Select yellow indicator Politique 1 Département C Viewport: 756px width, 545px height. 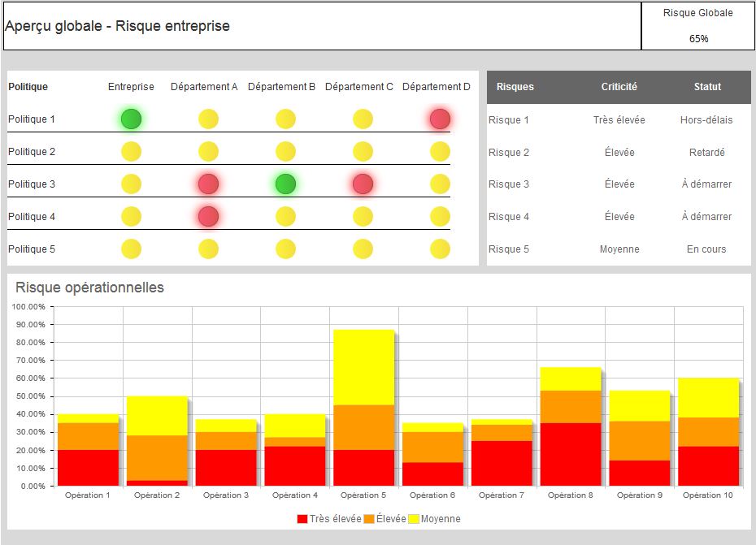pos(363,119)
